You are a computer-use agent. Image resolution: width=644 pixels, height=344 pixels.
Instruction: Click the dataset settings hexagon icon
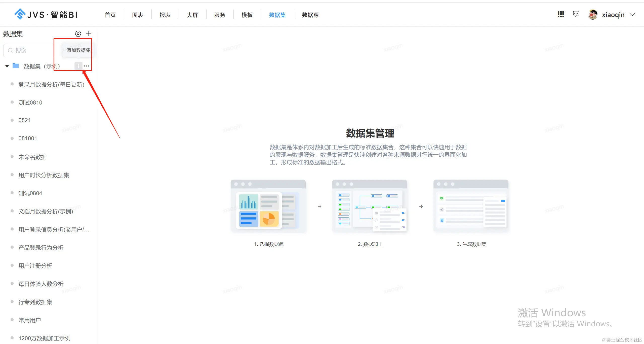point(78,33)
